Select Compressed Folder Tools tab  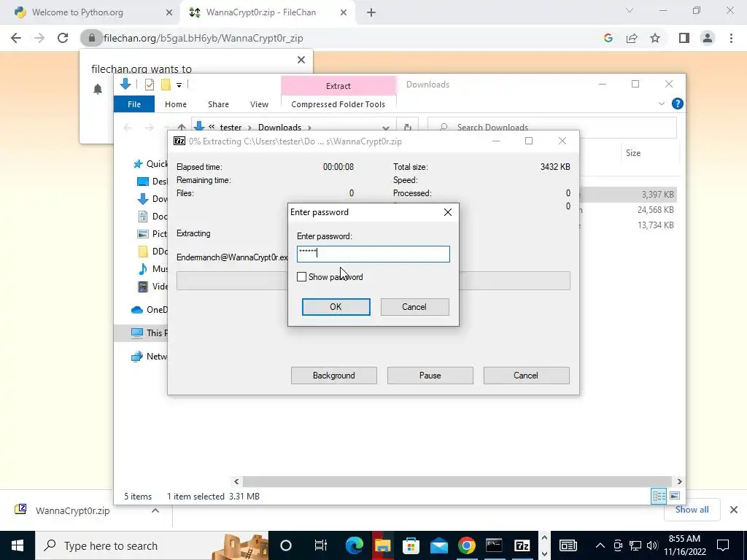(x=338, y=104)
